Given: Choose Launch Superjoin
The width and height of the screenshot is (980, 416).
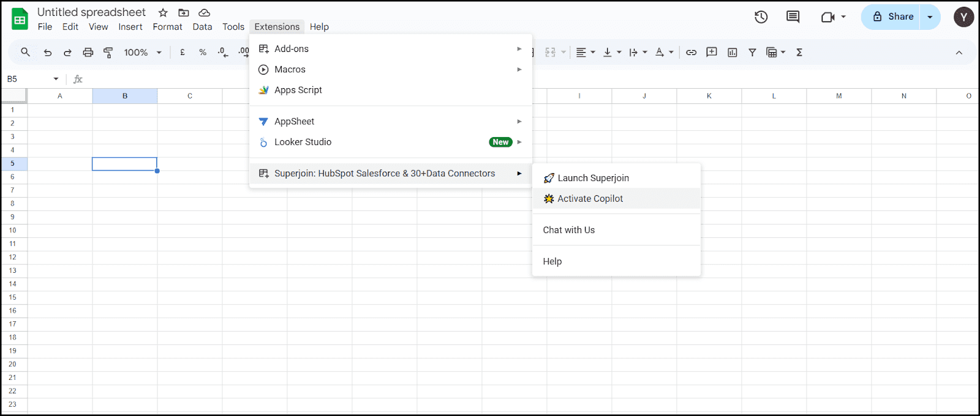Looking at the screenshot, I should pos(616,178).
